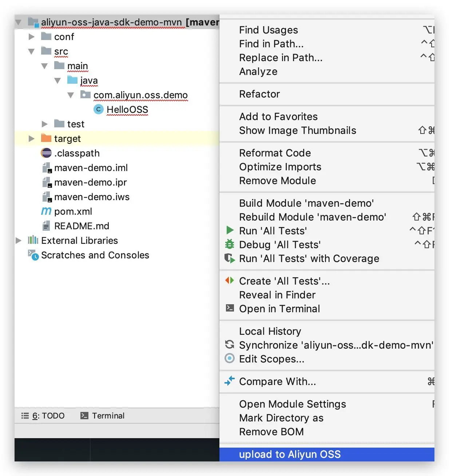Click the Run with Coverage shield icon
Viewport: 449px width, 476px height.
(x=230, y=258)
